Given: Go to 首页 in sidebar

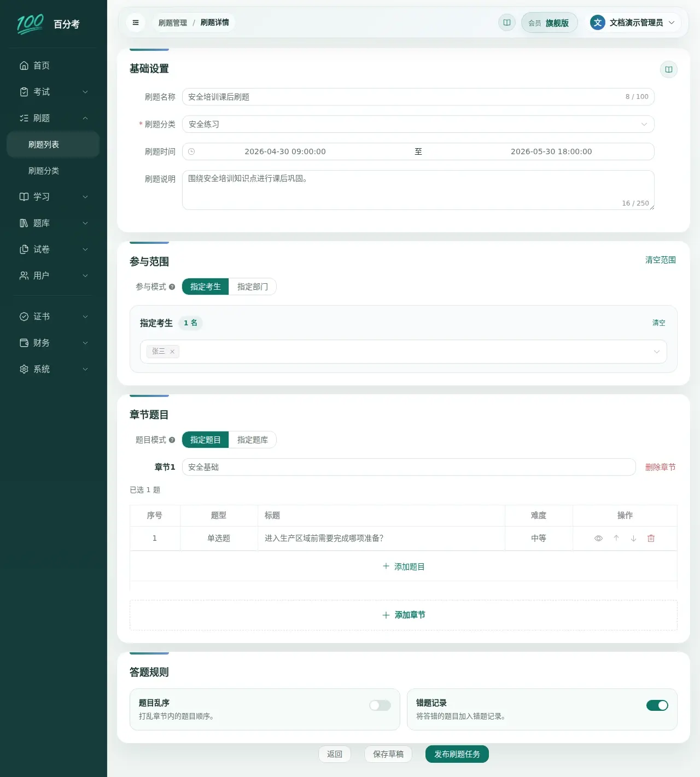Looking at the screenshot, I should tap(53, 66).
